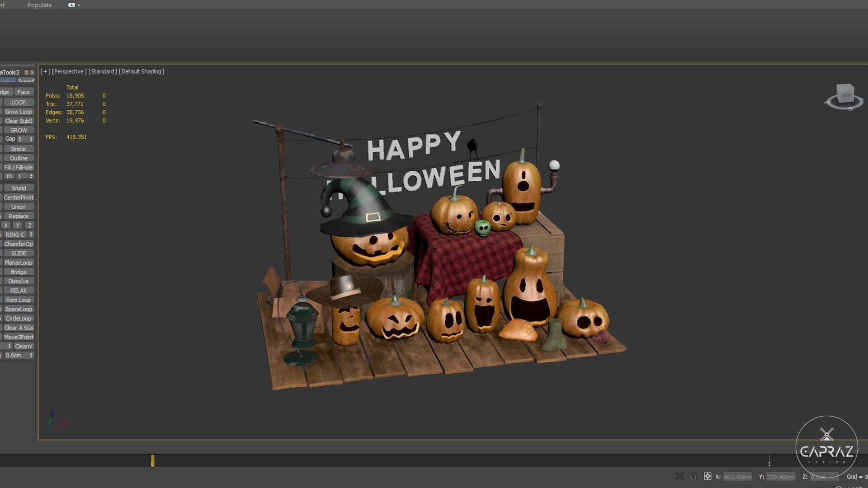Click the Isolate Selection icon in status bar

point(679,476)
